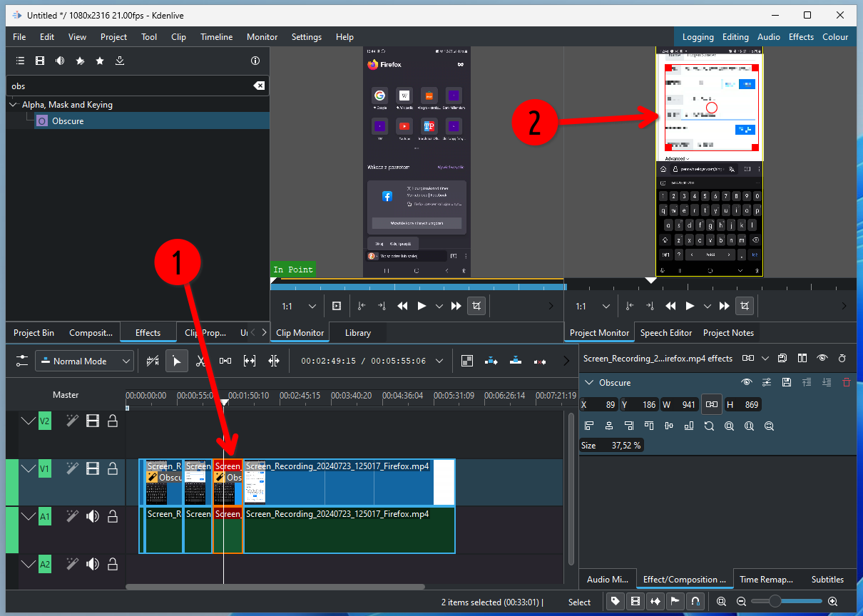Align Obscure rectangle to top
This screenshot has width=863, height=616.
[x=649, y=426]
